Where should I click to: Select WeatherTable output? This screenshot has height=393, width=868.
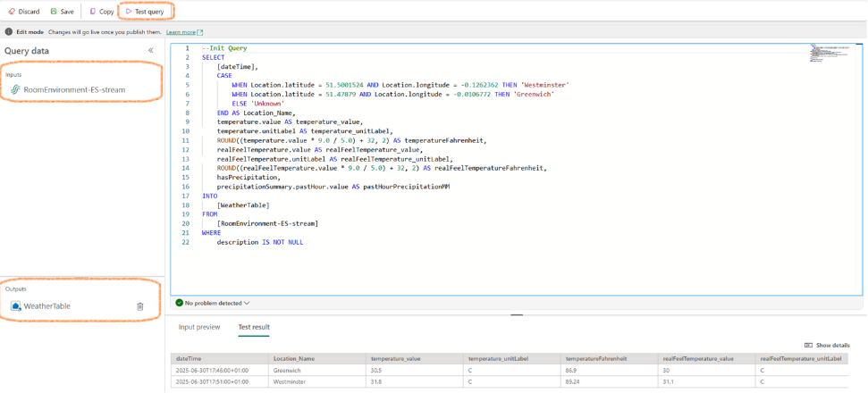(x=47, y=305)
